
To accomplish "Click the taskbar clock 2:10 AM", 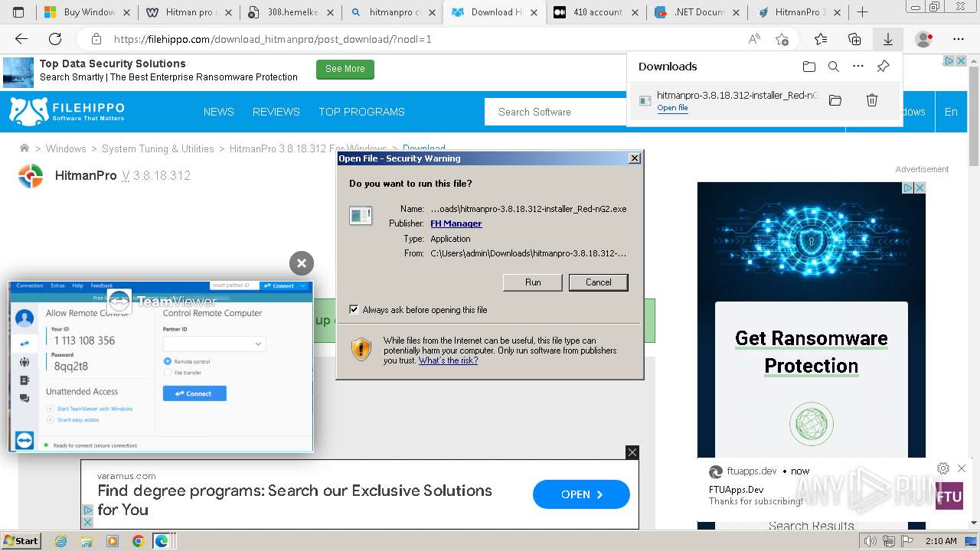I will (x=940, y=541).
